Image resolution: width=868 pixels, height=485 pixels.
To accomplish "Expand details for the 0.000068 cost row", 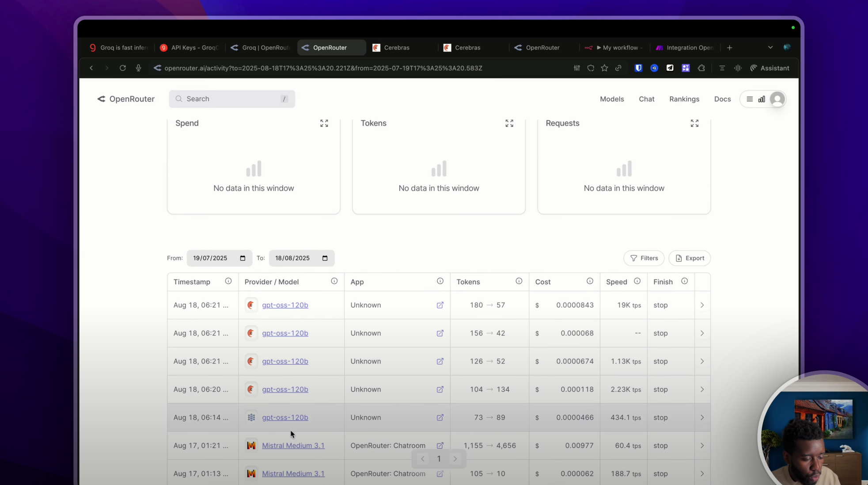I will click(x=702, y=333).
